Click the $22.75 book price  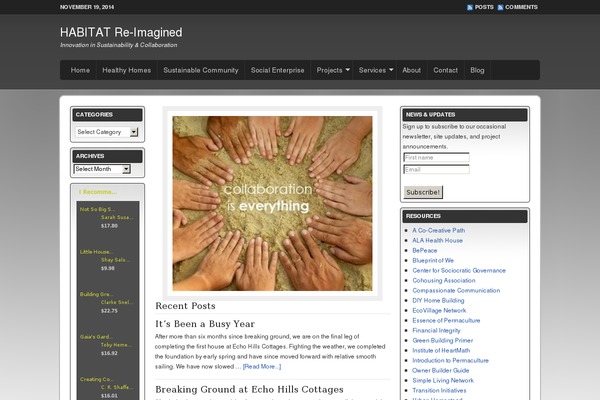[x=109, y=311]
